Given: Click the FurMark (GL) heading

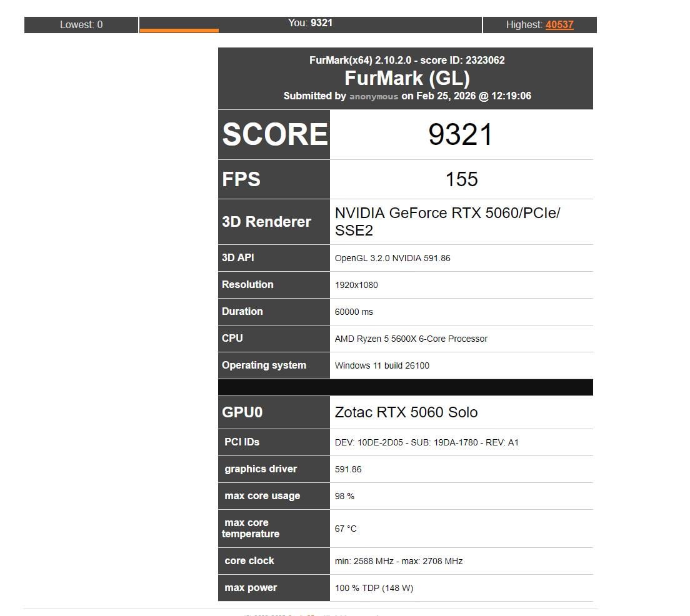Looking at the screenshot, I should point(407,78).
